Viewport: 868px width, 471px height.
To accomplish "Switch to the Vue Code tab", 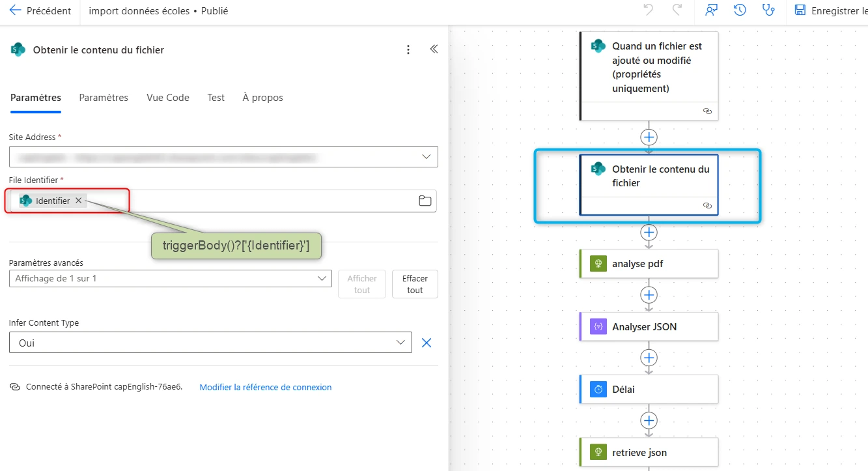I will [168, 98].
